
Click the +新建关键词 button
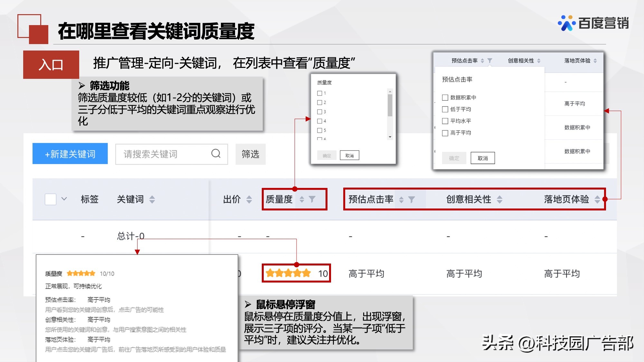(x=70, y=154)
